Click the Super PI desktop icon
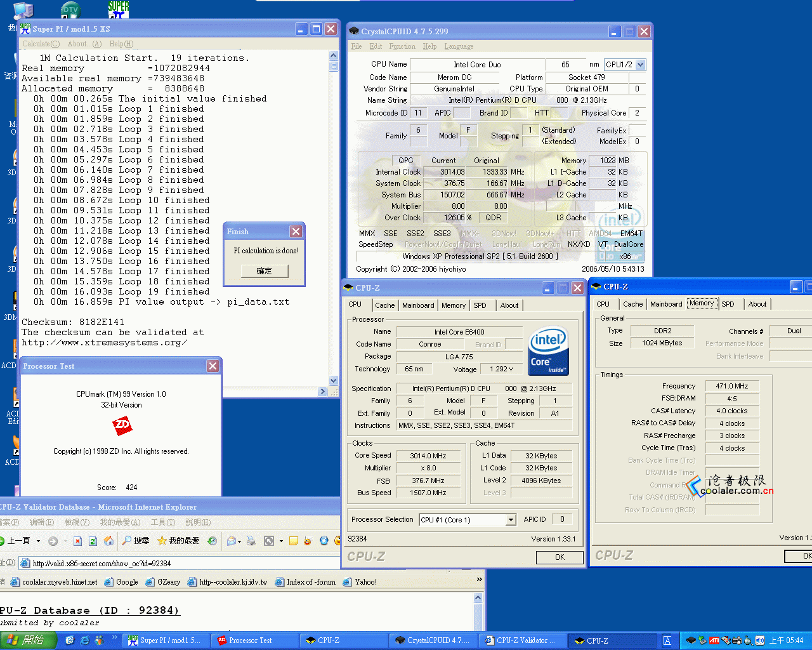Viewport: 812px width, 650px height. 119,10
